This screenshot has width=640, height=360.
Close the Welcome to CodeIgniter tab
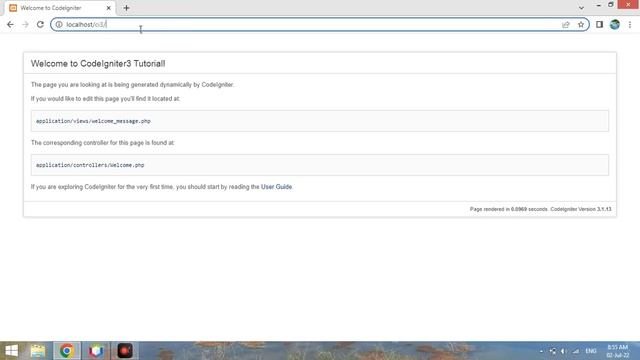pos(108,8)
